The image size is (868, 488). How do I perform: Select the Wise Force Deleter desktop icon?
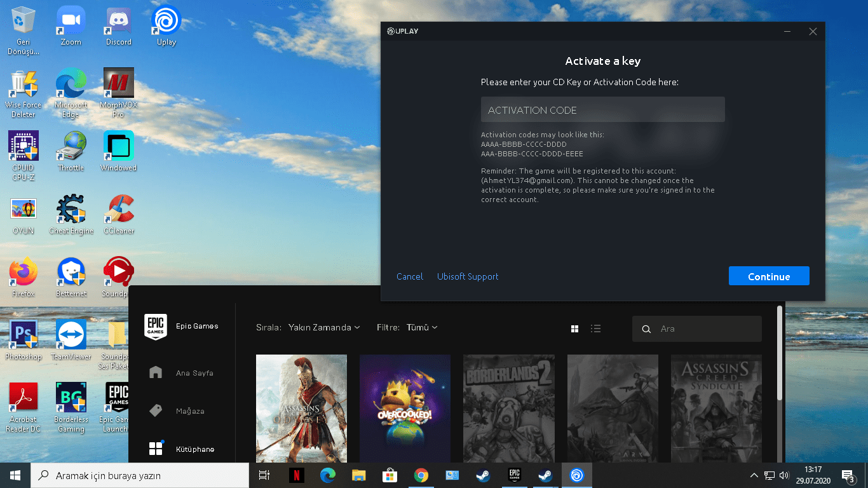(x=24, y=93)
